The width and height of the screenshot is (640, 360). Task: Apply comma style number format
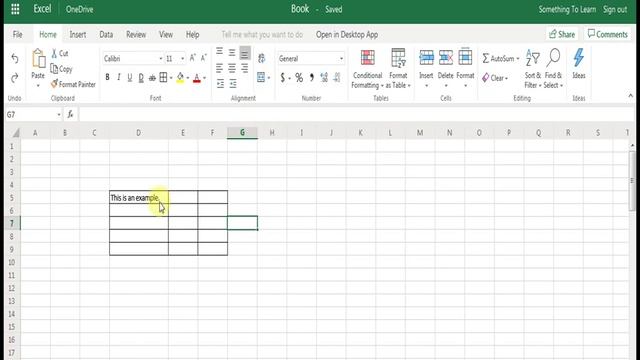[311, 78]
